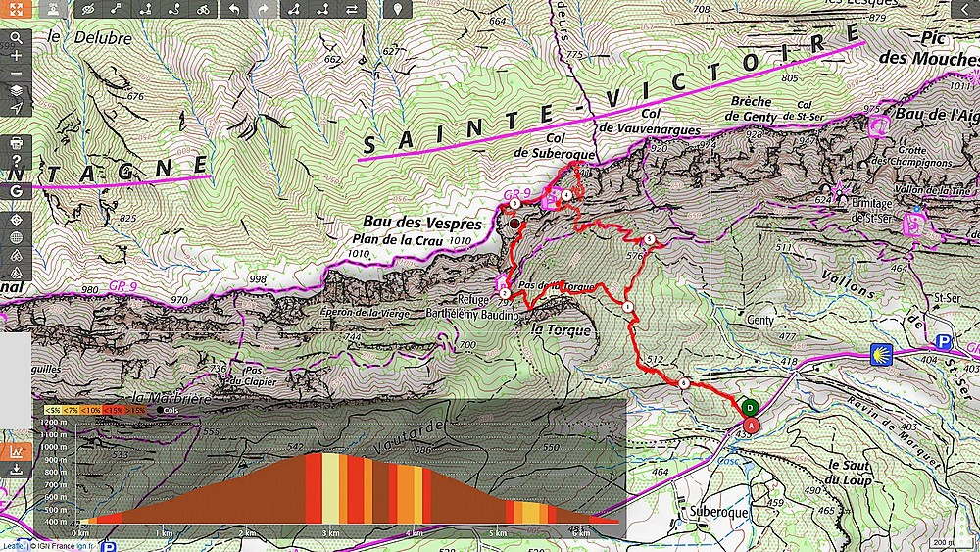Click the red A finish marker
980x552 pixels.
(x=753, y=426)
